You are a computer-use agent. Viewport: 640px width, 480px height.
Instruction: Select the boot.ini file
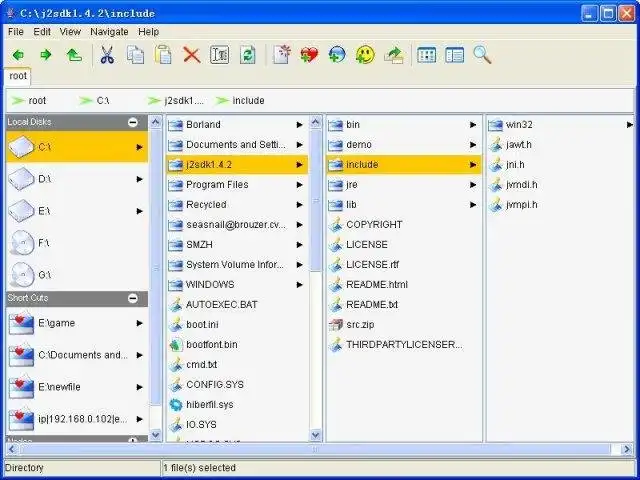pos(237,324)
